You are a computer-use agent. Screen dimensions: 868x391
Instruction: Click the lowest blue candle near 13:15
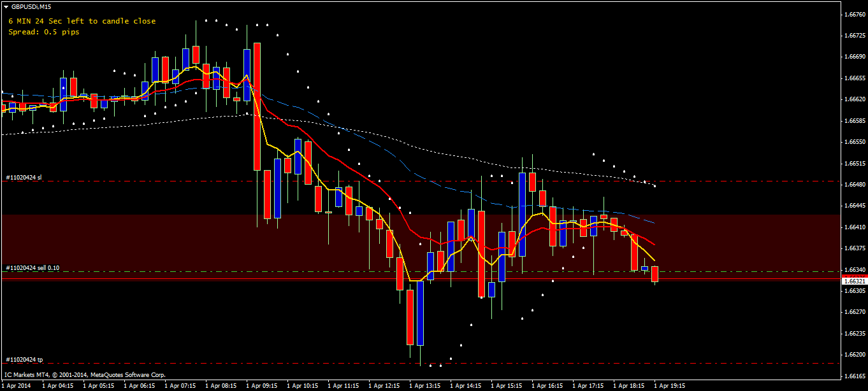420,313
